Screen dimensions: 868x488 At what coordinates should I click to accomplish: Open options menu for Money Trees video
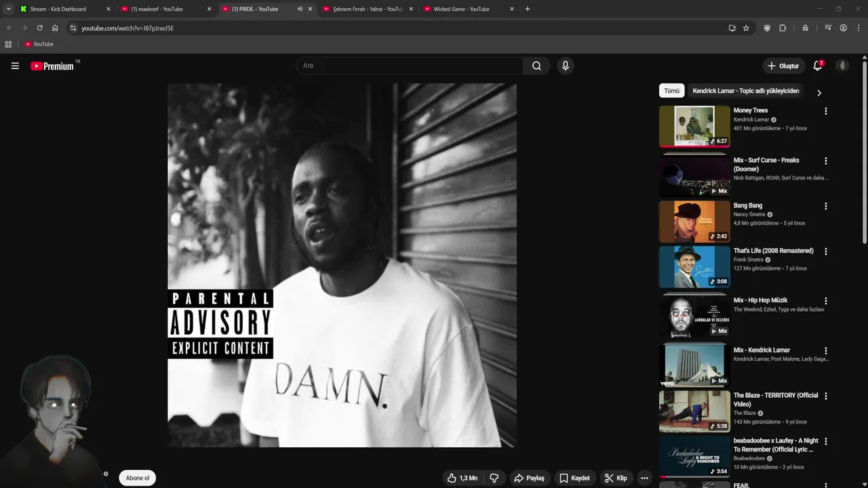[825, 111]
